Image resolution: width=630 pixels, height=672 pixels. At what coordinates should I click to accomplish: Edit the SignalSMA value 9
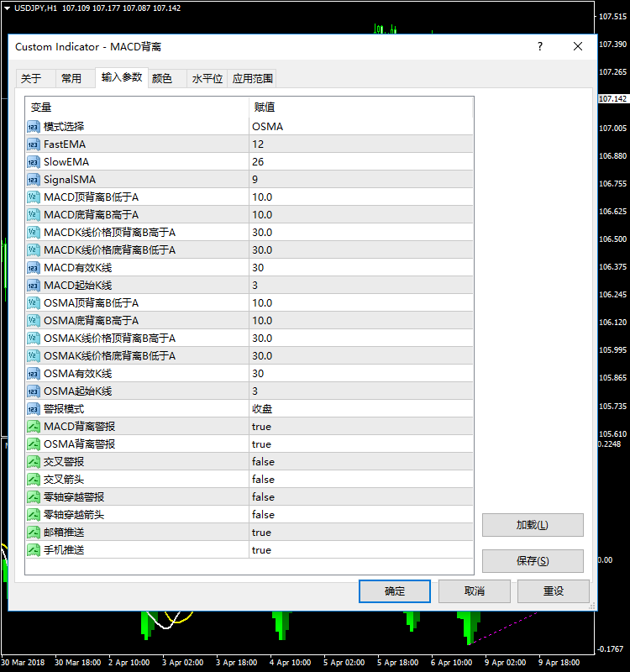(x=361, y=180)
